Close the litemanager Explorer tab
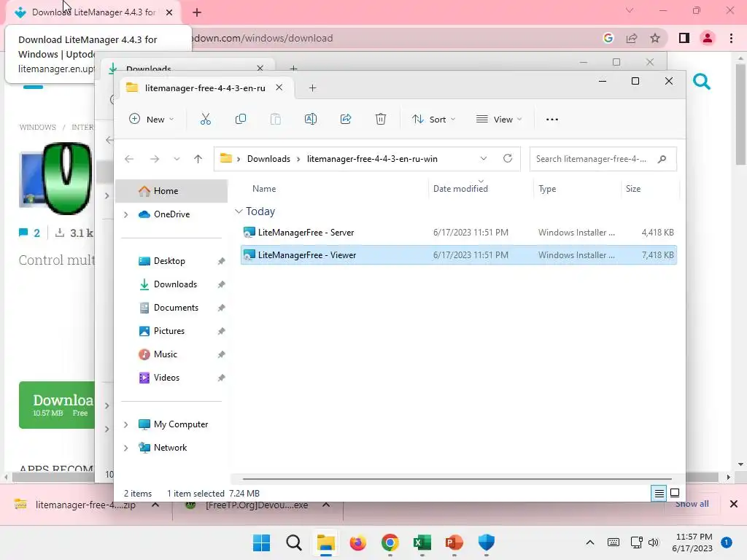This screenshot has width=747, height=560. tap(279, 87)
